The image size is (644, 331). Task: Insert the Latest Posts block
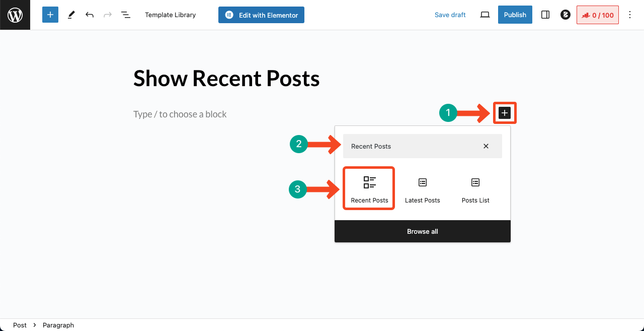(x=423, y=189)
